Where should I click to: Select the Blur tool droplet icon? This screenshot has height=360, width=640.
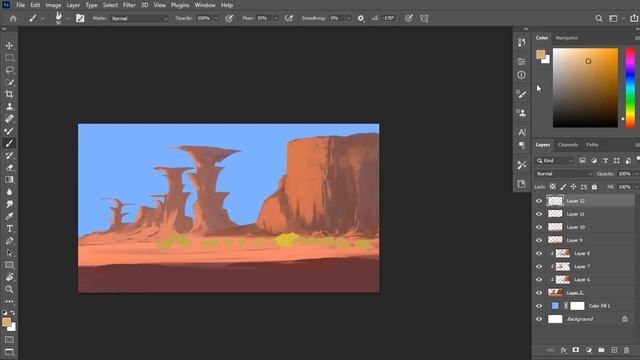point(9,192)
